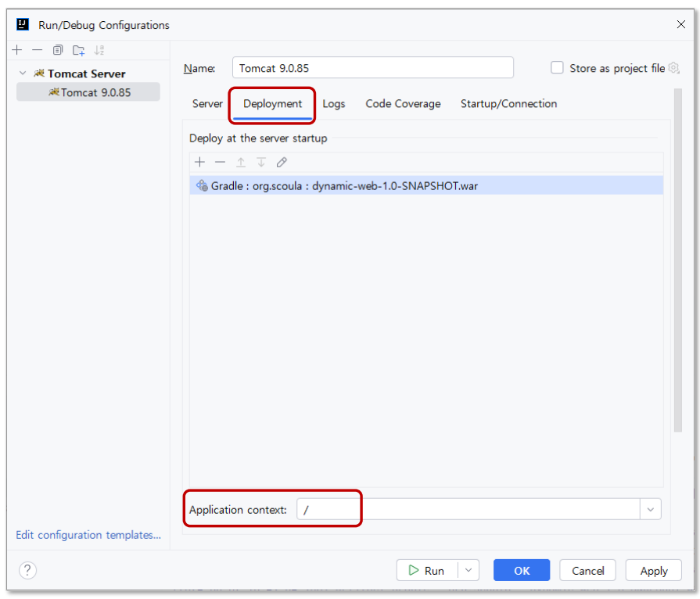Click the Run button

pos(427,570)
